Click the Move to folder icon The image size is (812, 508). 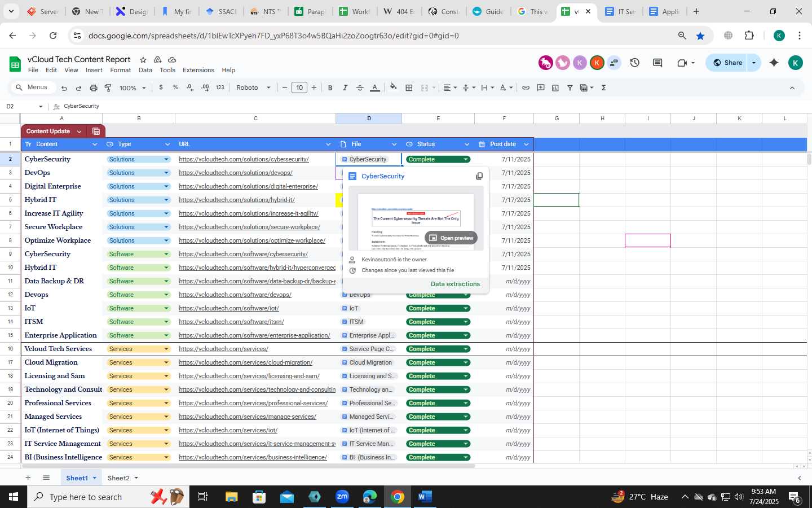pyautogui.click(x=158, y=59)
